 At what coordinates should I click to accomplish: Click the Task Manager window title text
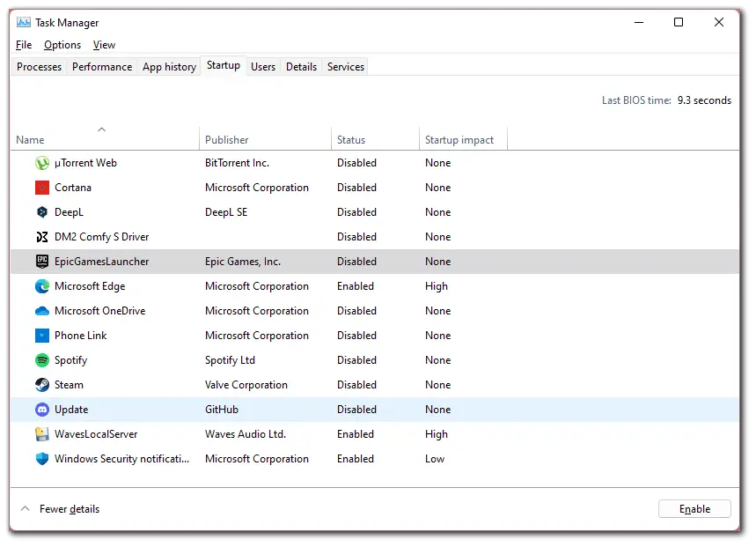pyautogui.click(x=67, y=23)
